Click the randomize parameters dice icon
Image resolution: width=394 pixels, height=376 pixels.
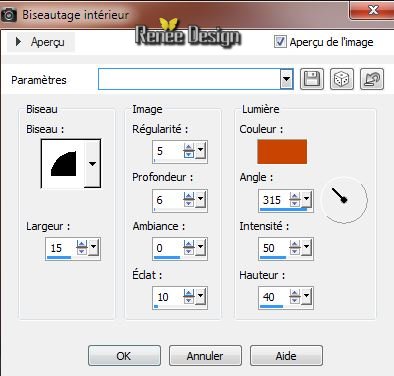(x=342, y=79)
